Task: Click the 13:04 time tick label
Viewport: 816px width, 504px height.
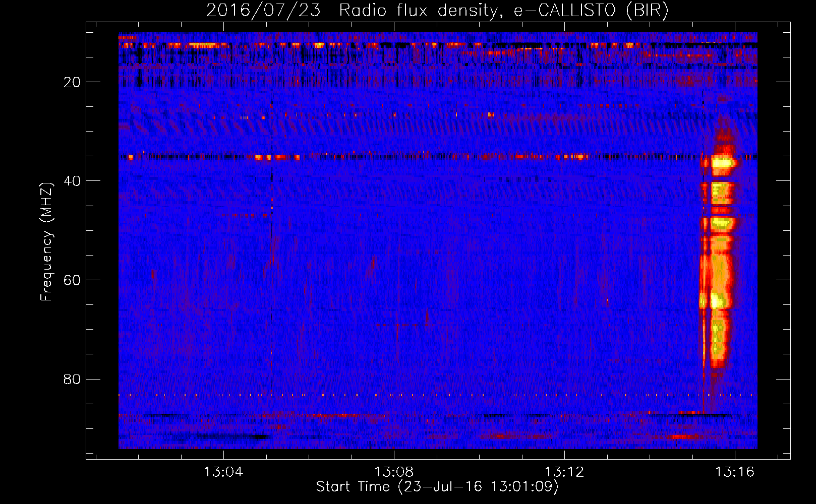Action: tap(223, 472)
